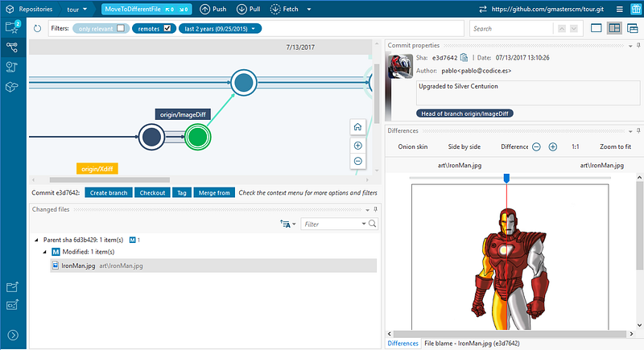The image size is (644, 350).
Task: Zoom out the image diff with minus icon
Action: [x=536, y=147]
